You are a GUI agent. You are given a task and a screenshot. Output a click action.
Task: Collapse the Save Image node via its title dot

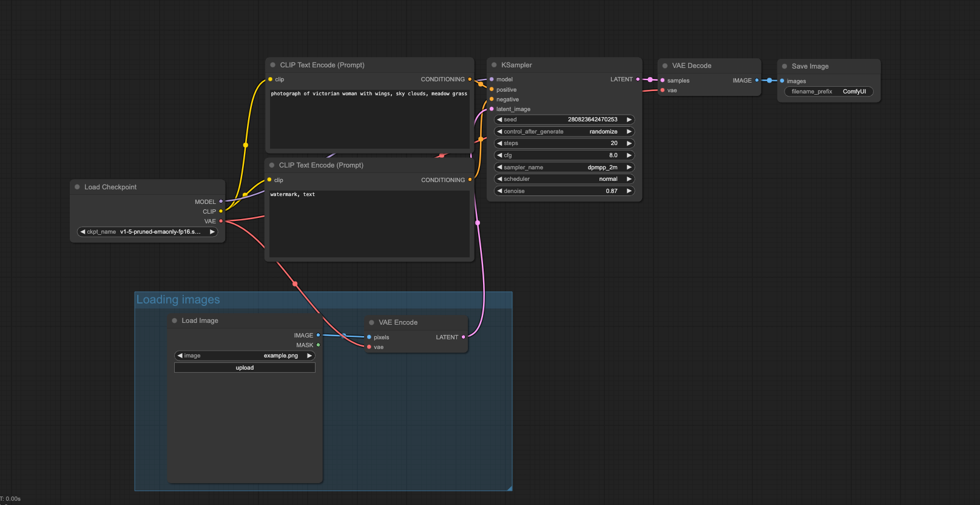click(x=785, y=66)
